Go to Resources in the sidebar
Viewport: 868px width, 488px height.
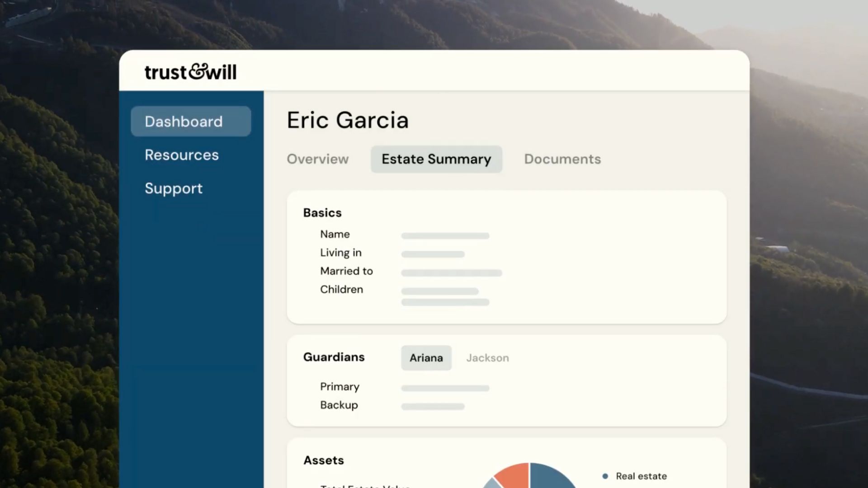(x=182, y=155)
